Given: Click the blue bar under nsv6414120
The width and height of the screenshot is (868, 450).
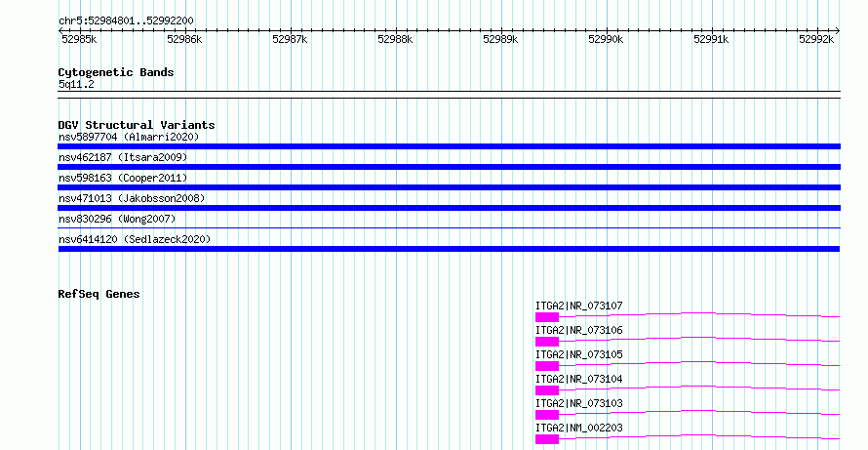Looking at the screenshot, I should coord(449,249).
